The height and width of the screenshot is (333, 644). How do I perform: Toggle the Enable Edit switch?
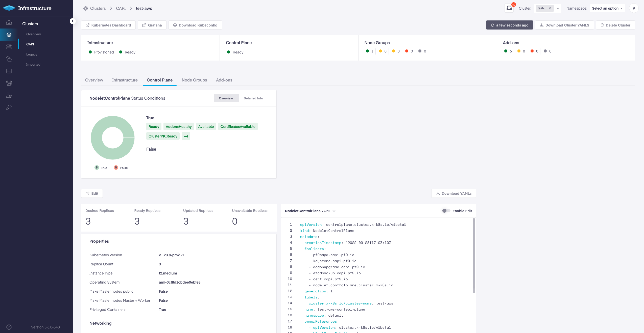(x=446, y=211)
